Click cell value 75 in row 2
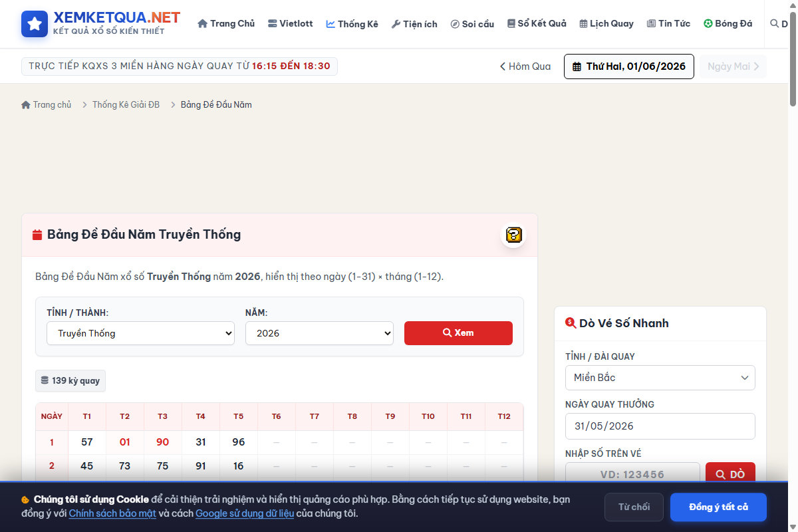 163,466
